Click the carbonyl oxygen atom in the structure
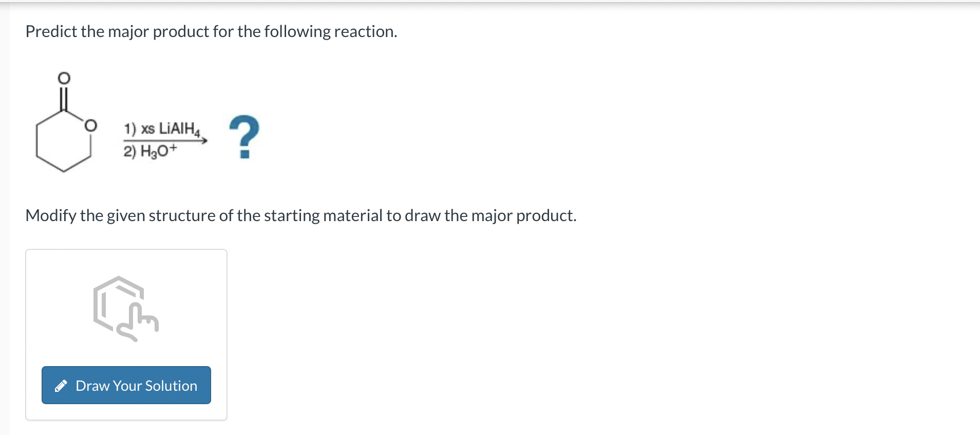980x435 pixels. point(63,78)
